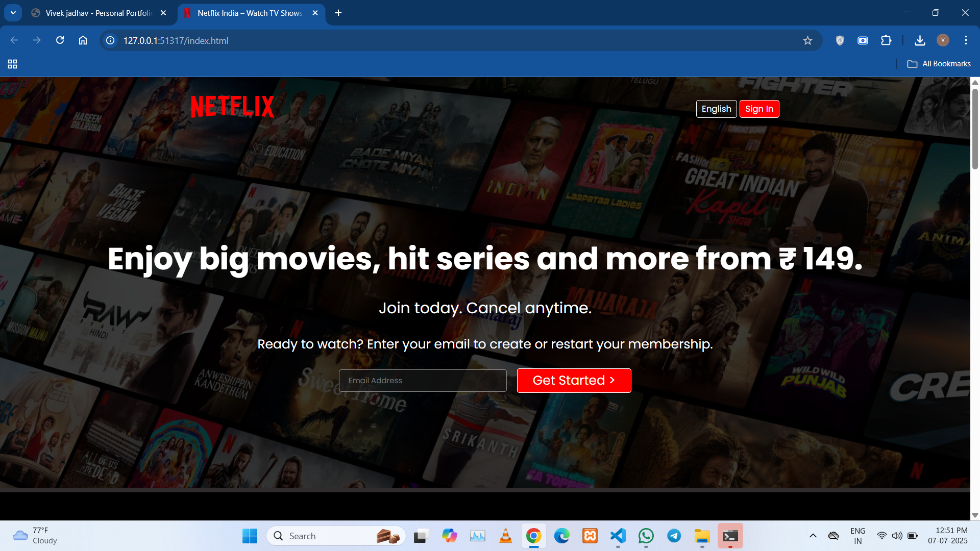This screenshot has width=980, height=551.
Task: Open the tab search dropdown arrow
Action: click(x=13, y=13)
